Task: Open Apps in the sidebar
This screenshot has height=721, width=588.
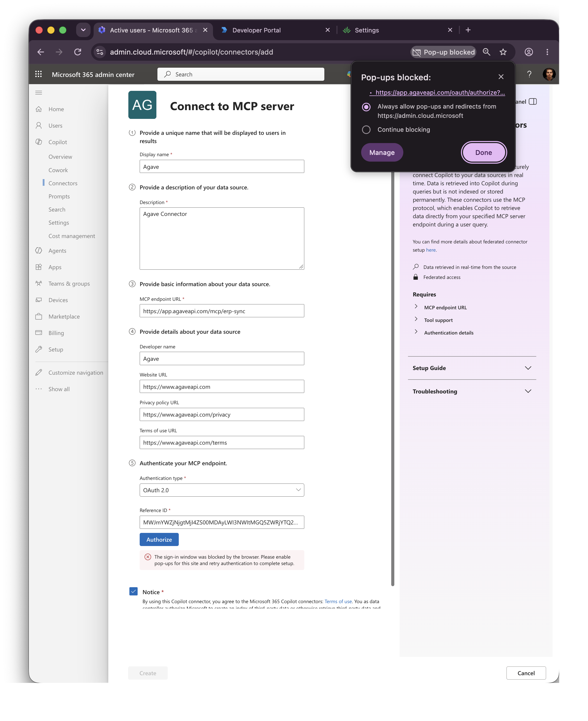Action: pos(55,267)
